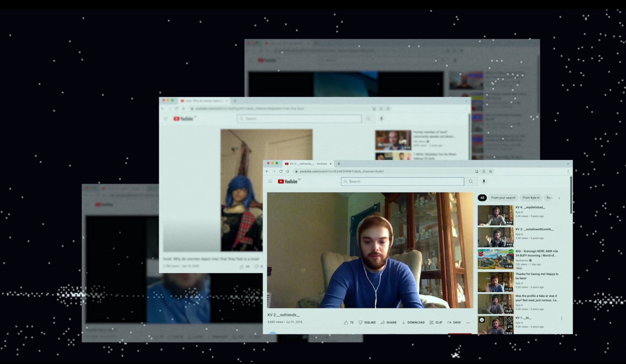Click the Share icon in the address bar

click(x=484, y=171)
